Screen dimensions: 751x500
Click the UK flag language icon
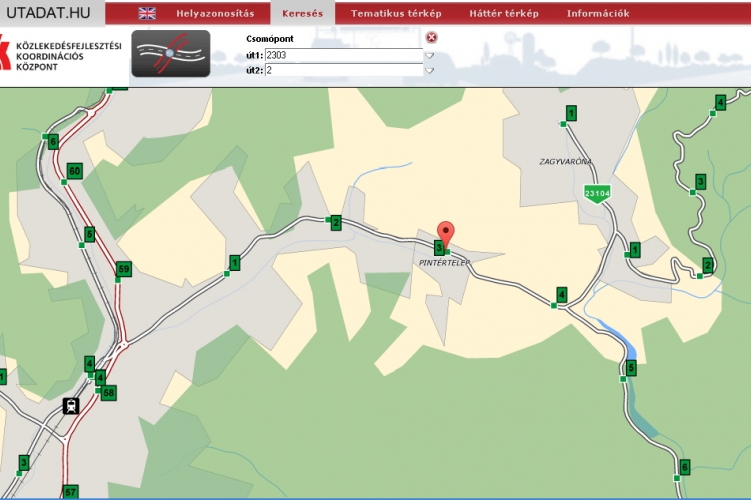147,13
